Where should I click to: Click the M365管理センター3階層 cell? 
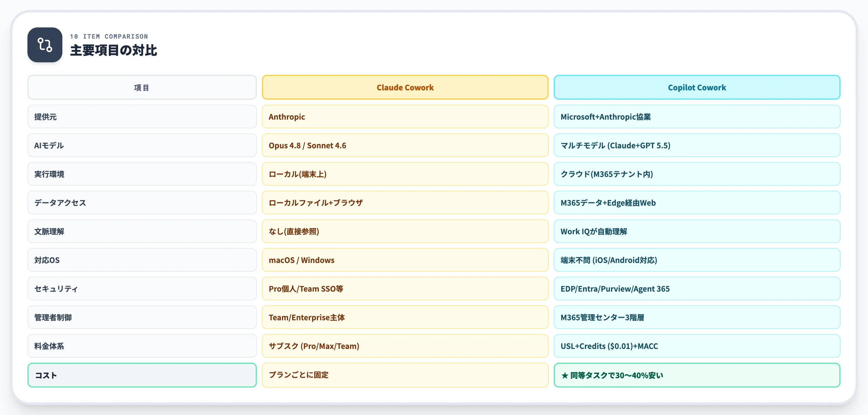[697, 317]
